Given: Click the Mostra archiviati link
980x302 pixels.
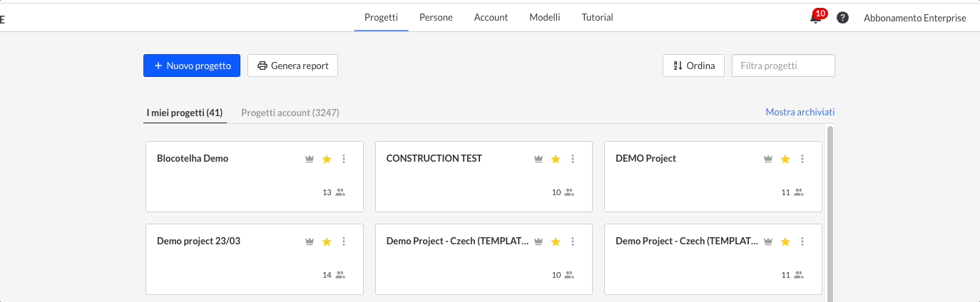Looking at the screenshot, I should point(800,112).
